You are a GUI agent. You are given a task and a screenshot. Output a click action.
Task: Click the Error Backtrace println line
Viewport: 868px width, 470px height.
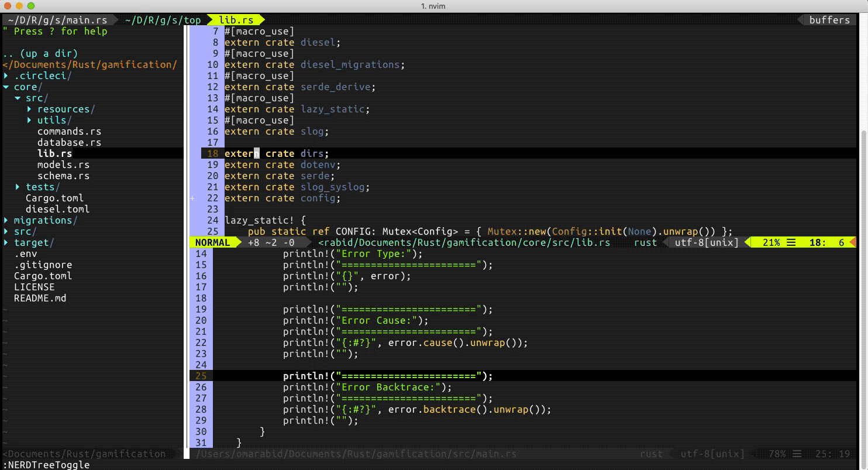click(367, 387)
